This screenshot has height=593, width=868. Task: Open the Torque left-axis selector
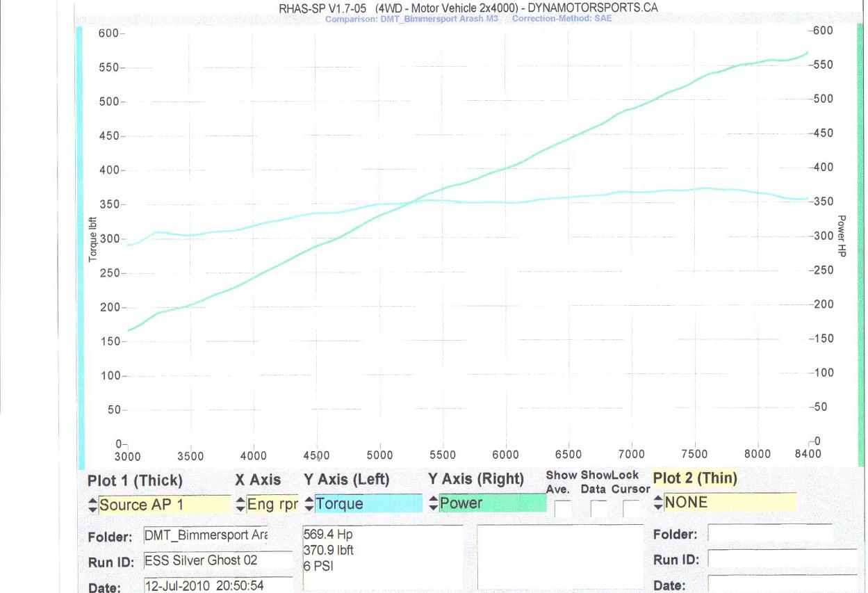(x=368, y=504)
